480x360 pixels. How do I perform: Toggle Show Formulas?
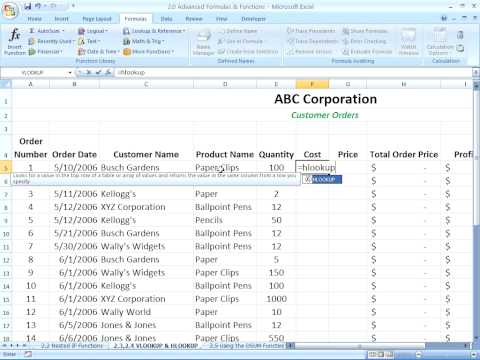coord(365,31)
